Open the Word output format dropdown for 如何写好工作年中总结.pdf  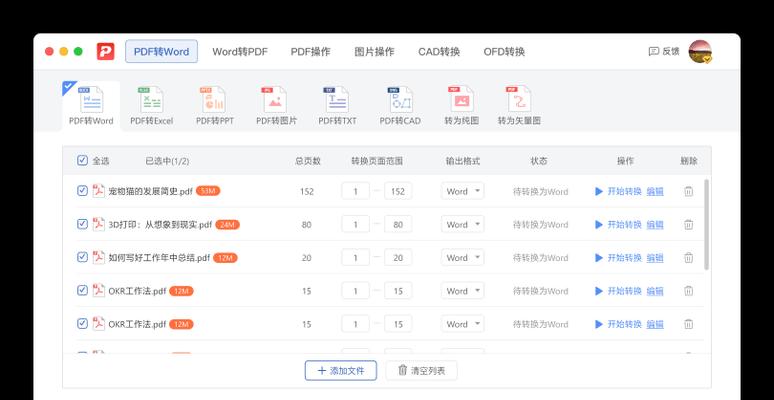(463, 257)
